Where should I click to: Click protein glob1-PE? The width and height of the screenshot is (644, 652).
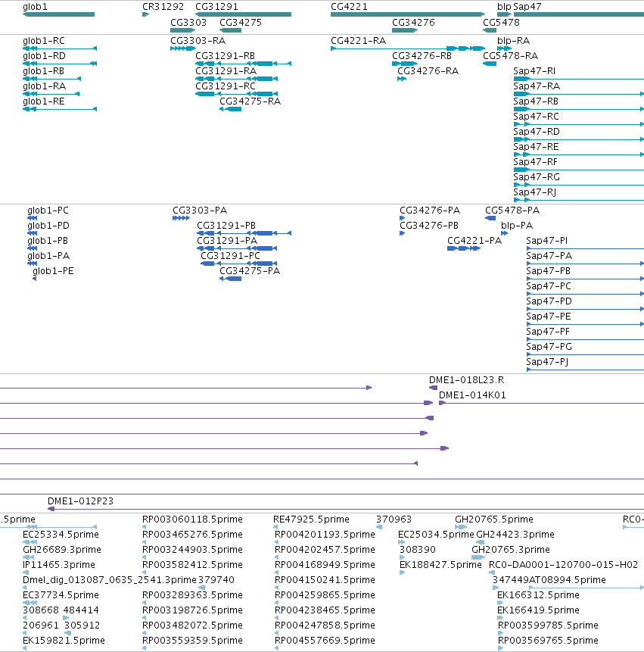[x=53, y=271]
